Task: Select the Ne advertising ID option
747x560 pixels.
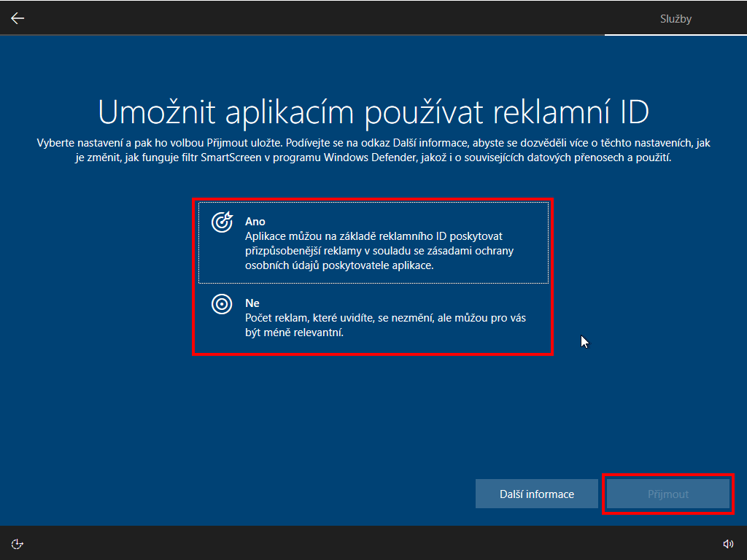Action: pyautogui.click(x=373, y=317)
